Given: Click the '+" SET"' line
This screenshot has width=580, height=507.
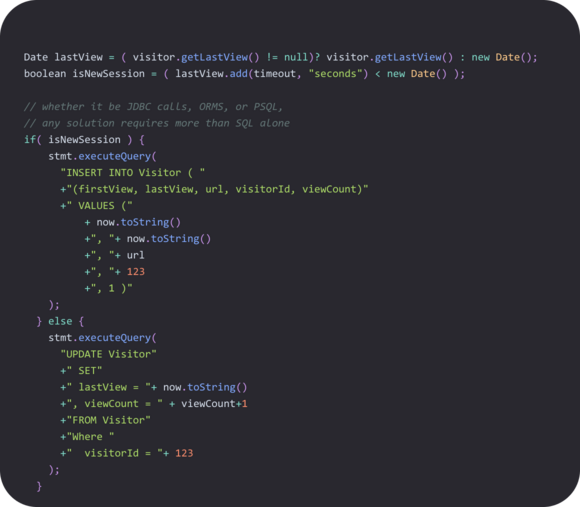Looking at the screenshot, I should click(81, 371).
